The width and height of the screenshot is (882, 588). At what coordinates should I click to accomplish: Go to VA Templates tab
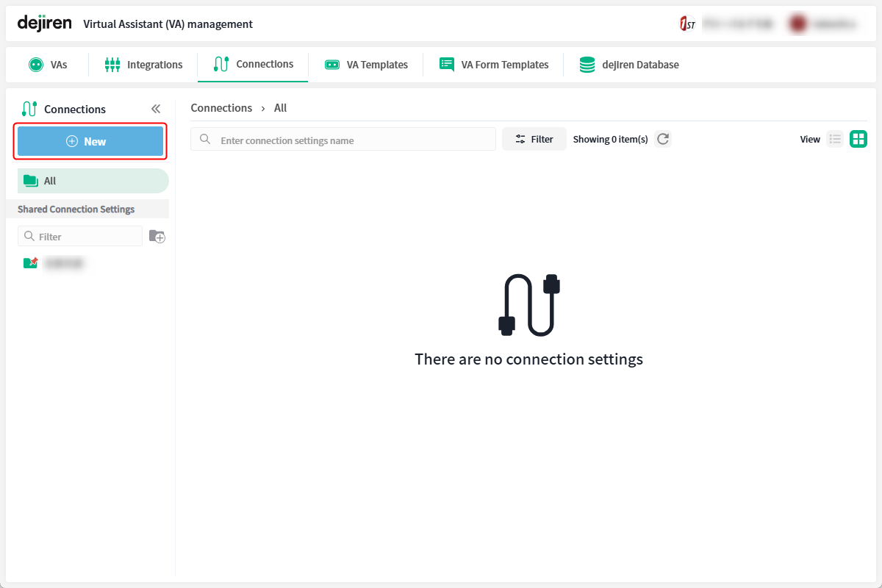366,65
